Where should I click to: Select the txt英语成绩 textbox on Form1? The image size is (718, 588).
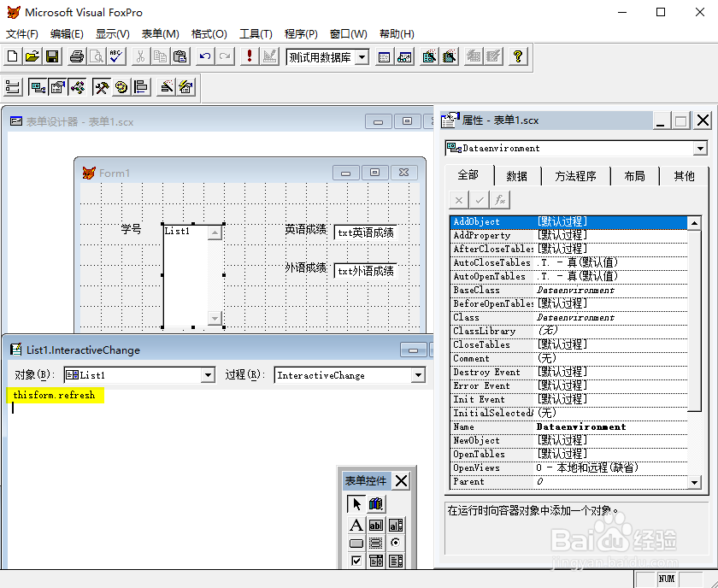pyautogui.click(x=366, y=232)
